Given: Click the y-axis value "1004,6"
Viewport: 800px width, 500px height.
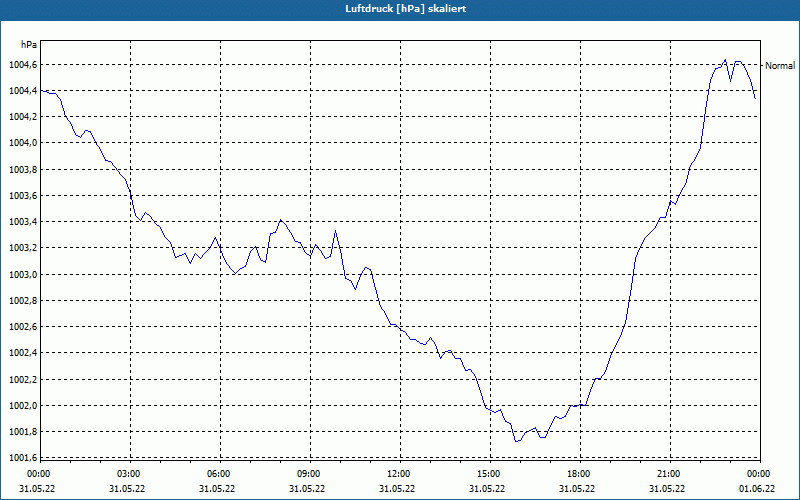Looking at the screenshot, I should click(23, 65).
